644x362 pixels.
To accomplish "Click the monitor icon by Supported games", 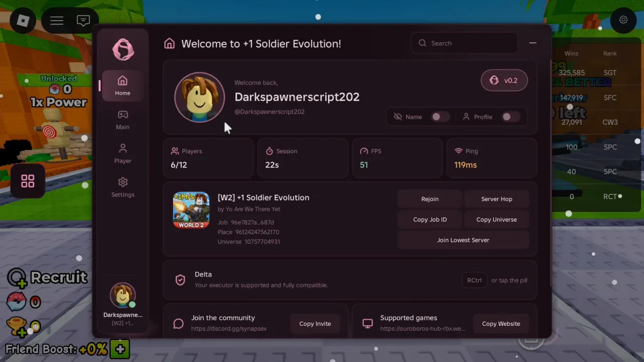I will pos(368,323).
